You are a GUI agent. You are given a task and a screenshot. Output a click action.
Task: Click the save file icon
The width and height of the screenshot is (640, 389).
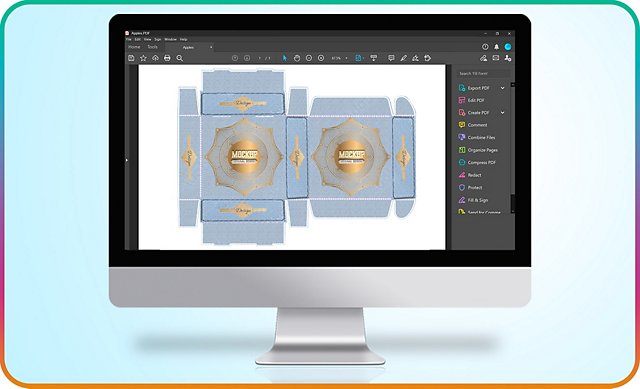point(131,58)
